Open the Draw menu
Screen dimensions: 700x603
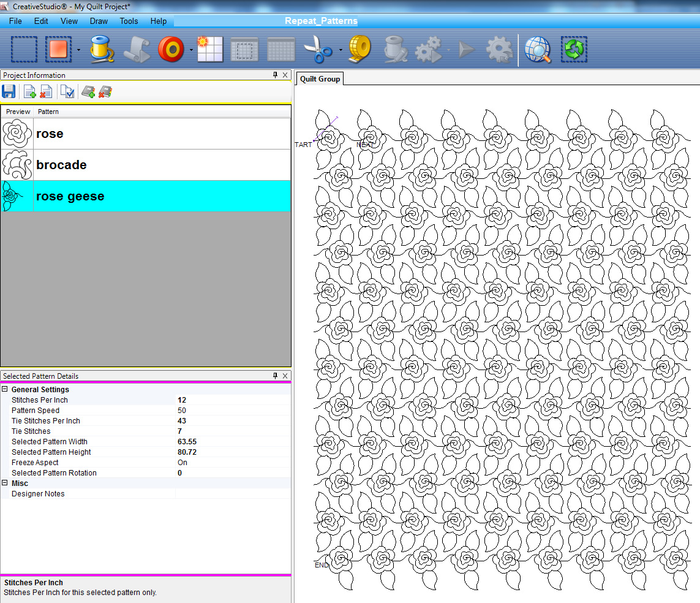[x=98, y=20]
